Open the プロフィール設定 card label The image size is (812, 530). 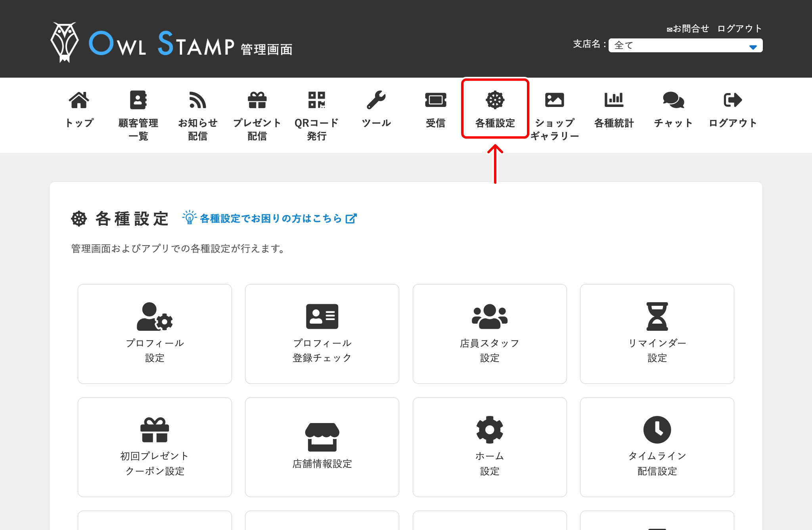coord(155,351)
